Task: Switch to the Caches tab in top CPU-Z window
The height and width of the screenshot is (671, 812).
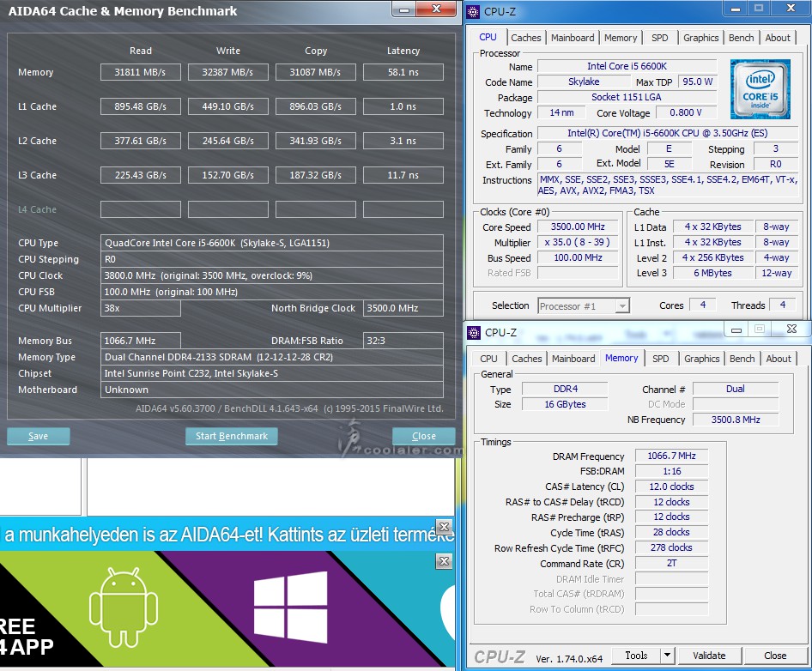Action: click(525, 38)
